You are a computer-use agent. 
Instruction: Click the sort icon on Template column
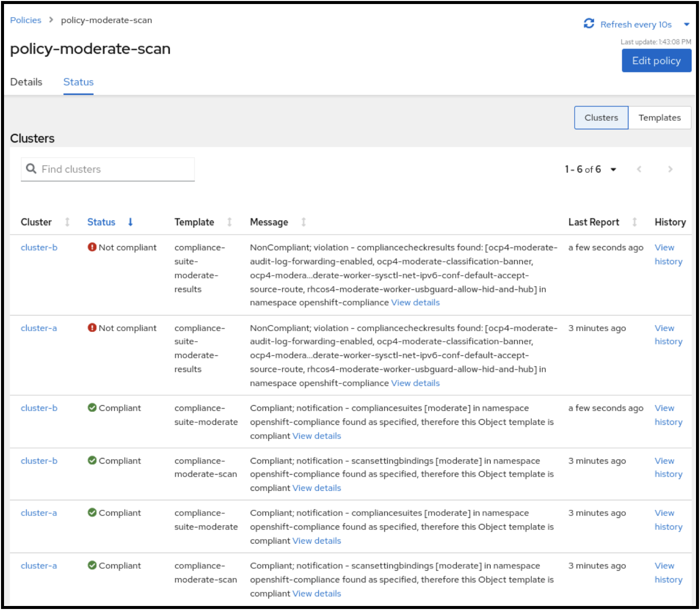(x=229, y=222)
